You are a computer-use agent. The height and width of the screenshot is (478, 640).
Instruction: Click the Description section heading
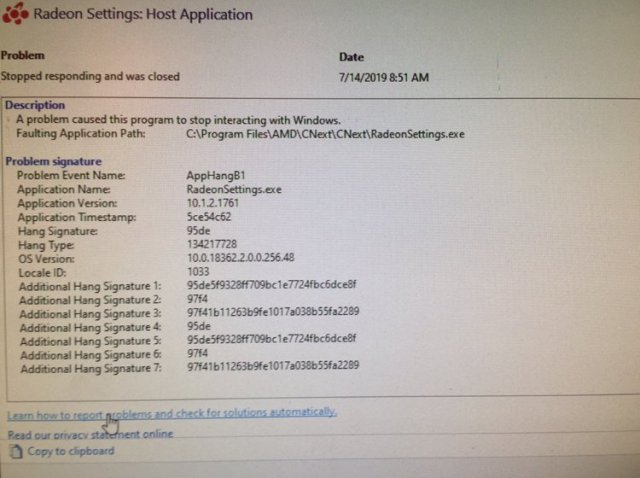35,105
